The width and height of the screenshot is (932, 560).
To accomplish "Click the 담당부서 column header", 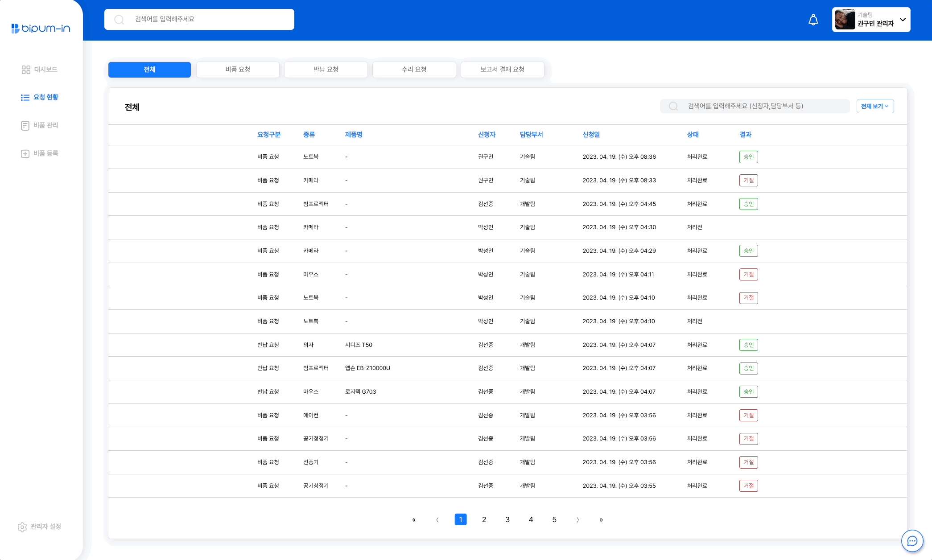I will tap(531, 135).
